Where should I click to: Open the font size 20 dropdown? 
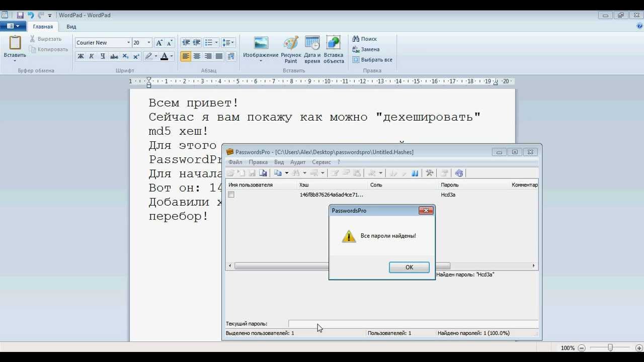click(149, 43)
